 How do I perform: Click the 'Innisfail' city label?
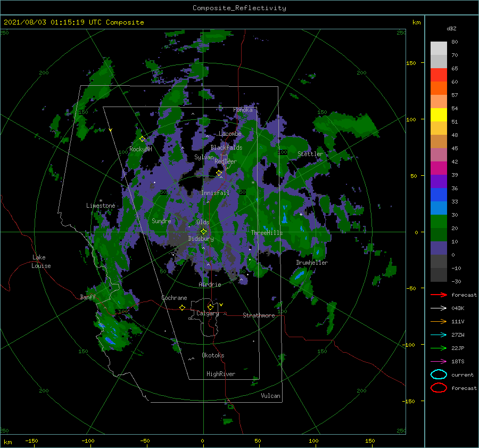(x=215, y=193)
